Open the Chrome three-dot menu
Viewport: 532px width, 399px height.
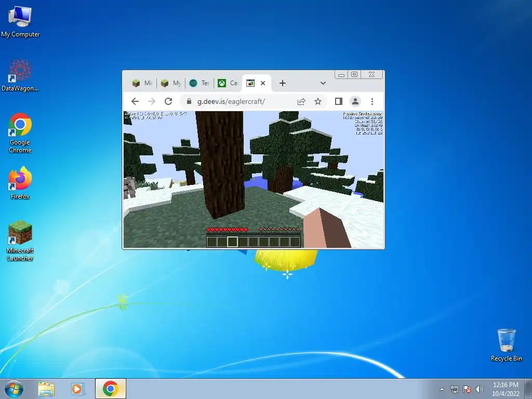point(372,101)
